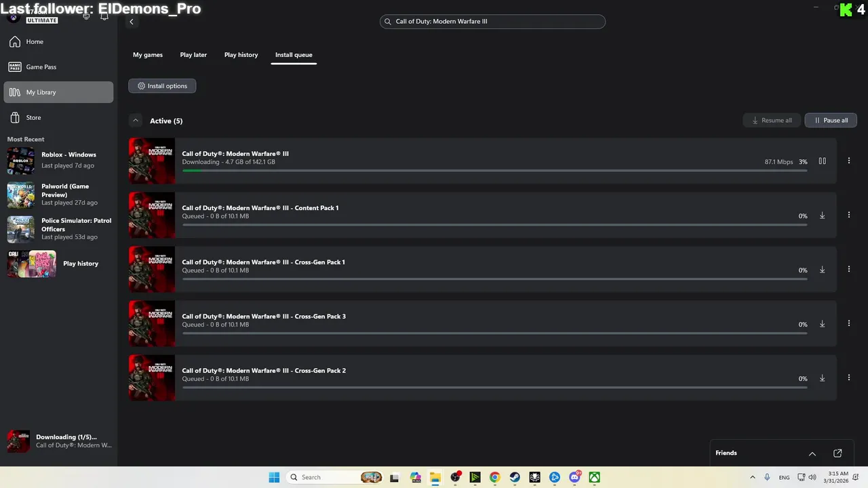Open Task View from taskbar

(x=395, y=477)
